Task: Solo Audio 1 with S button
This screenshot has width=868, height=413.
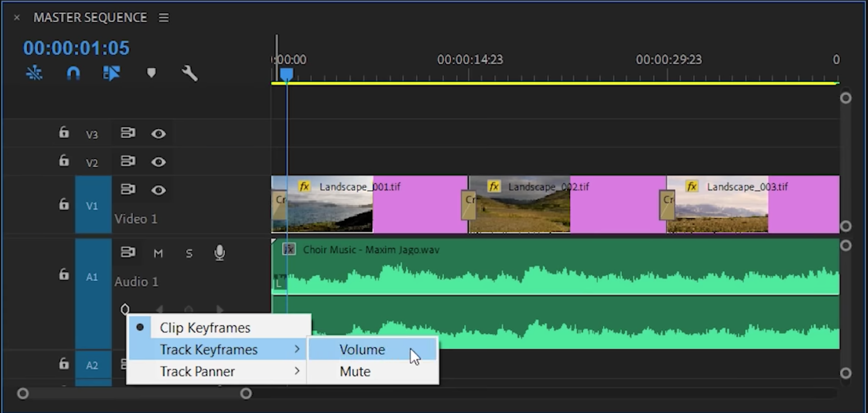Action: (x=189, y=253)
